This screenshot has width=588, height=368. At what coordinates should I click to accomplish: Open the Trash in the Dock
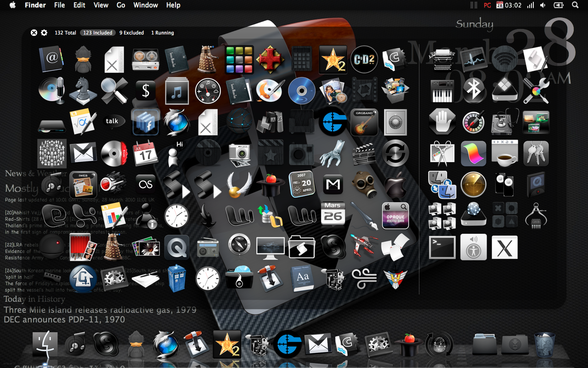(544, 345)
